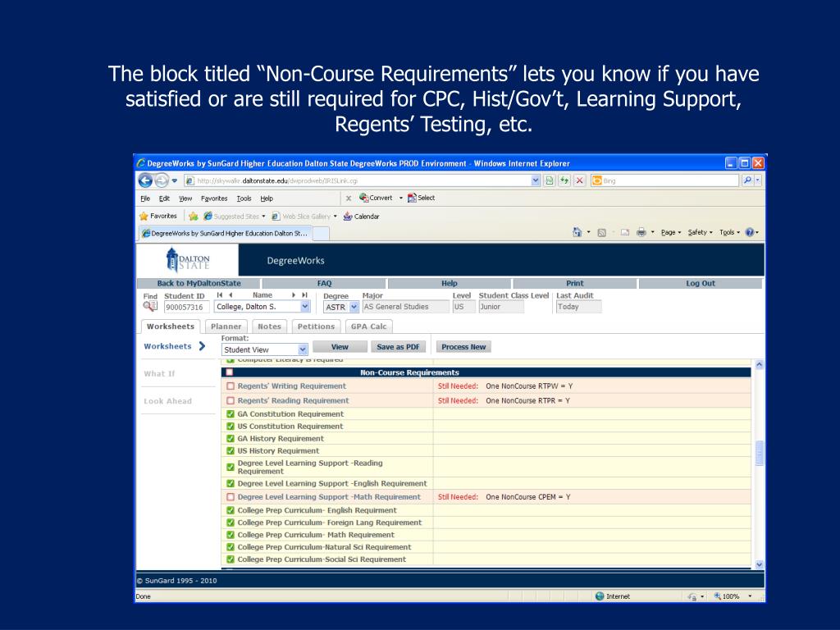The width and height of the screenshot is (840, 630).
Task: Click the zoom level 100% icon
Action: (x=717, y=596)
